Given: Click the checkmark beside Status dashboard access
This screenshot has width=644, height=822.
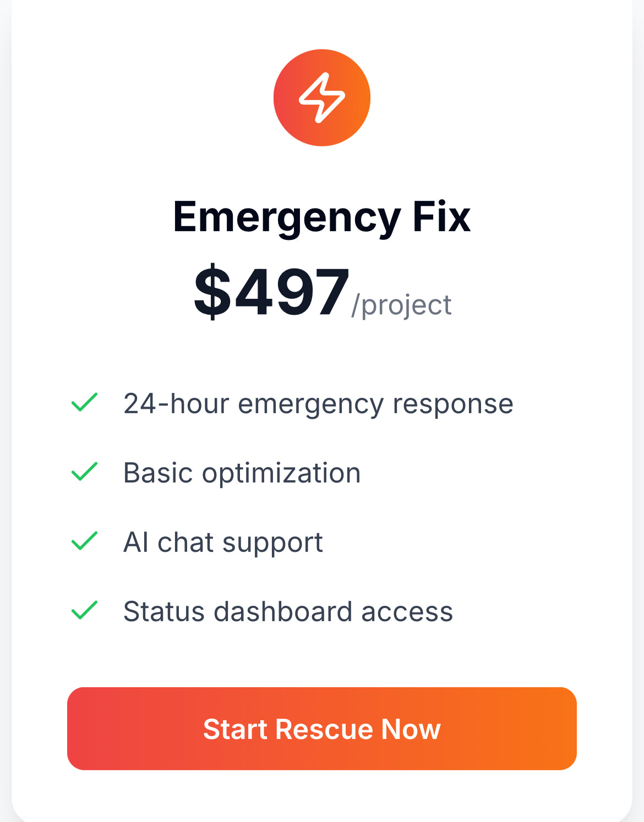Looking at the screenshot, I should pyautogui.click(x=84, y=610).
